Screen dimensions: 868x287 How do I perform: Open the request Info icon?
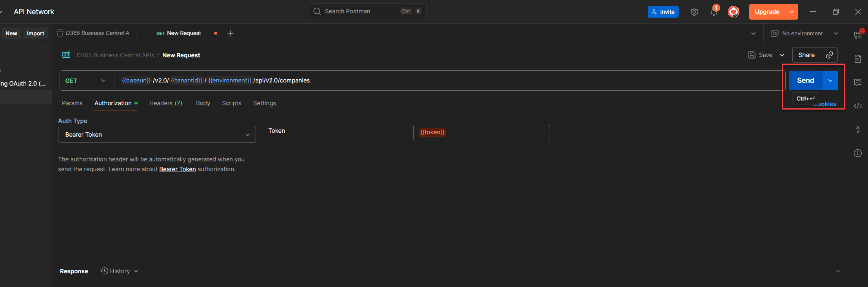point(858,153)
